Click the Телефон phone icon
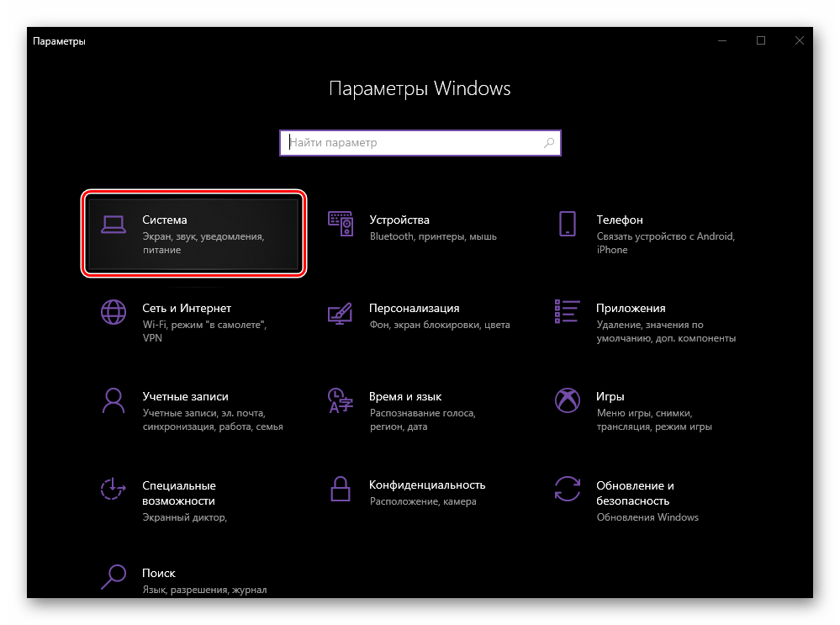This screenshot has height=625, width=840. (568, 224)
